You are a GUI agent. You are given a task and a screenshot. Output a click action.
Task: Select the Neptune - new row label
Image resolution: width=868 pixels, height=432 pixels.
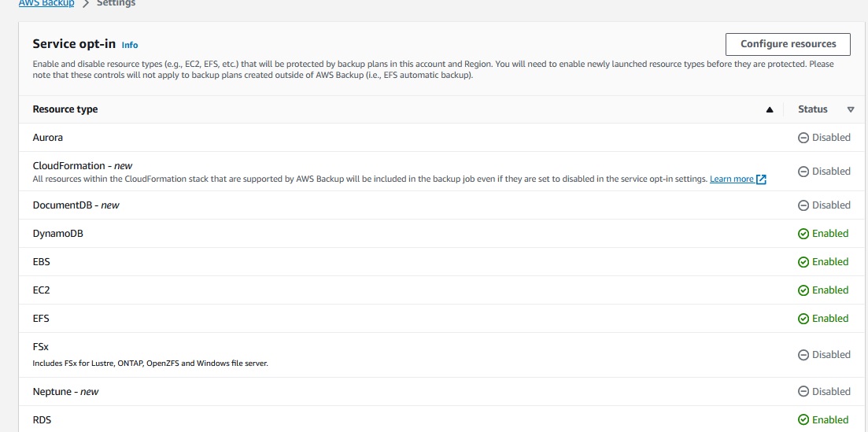pyautogui.click(x=65, y=392)
